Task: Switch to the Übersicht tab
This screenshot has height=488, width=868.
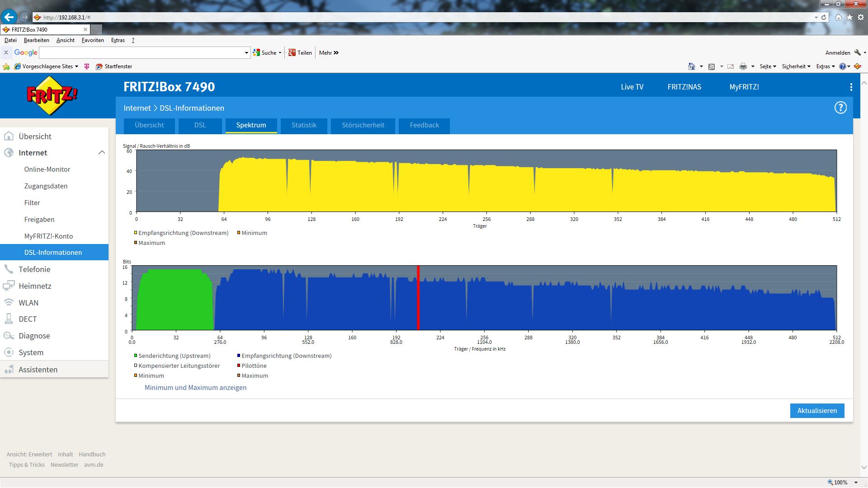Action: point(149,125)
